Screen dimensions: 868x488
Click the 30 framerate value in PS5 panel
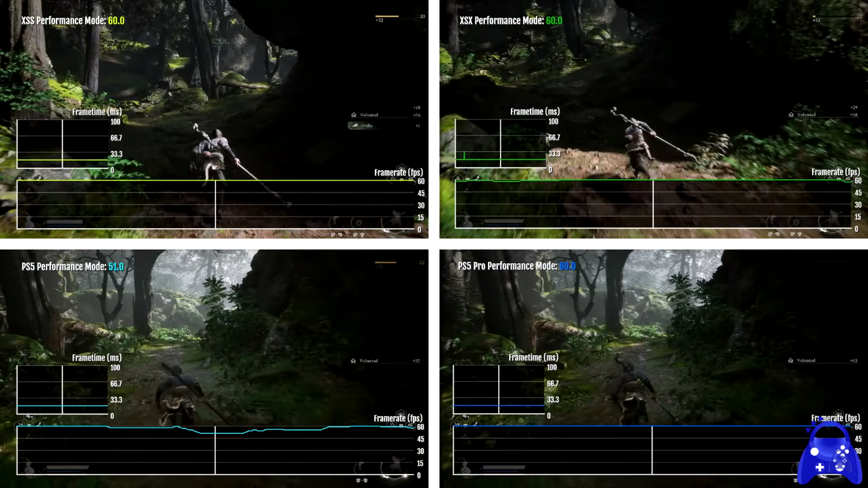pyautogui.click(x=421, y=452)
